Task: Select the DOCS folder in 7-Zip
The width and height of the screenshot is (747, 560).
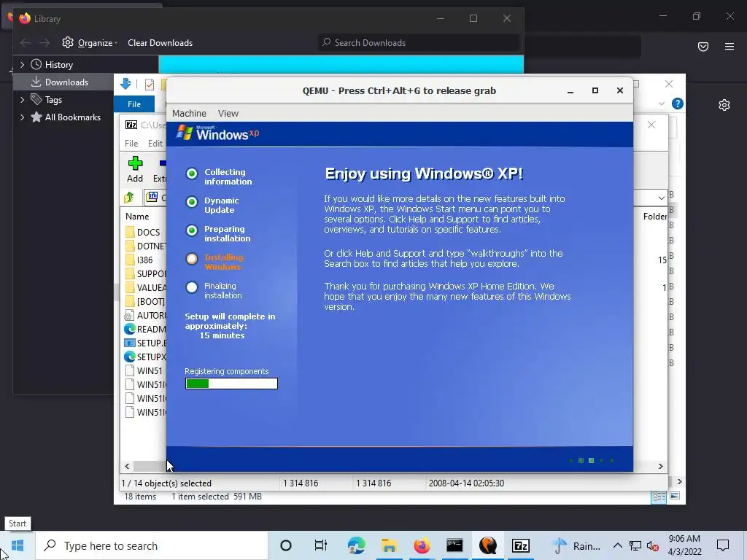Action: (x=148, y=232)
